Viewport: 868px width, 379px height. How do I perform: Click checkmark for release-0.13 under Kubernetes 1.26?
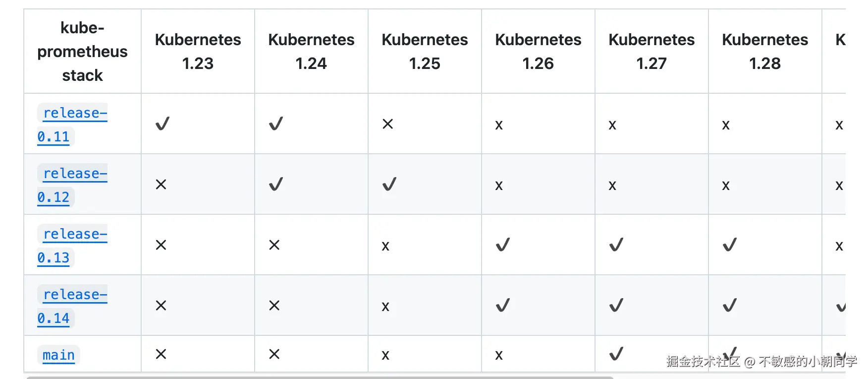pyautogui.click(x=503, y=245)
